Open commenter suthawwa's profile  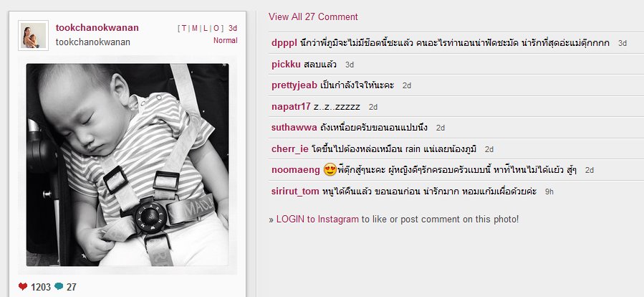pyautogui.click(x=294, y=128)
